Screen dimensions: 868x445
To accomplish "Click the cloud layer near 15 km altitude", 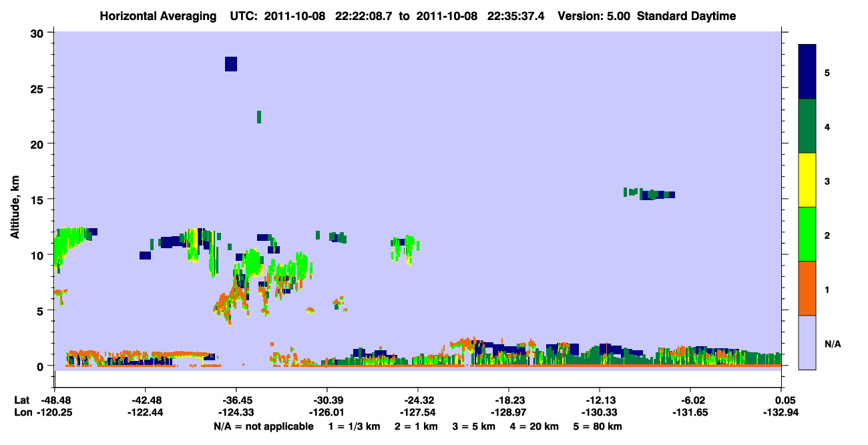I will coord(649,194).
